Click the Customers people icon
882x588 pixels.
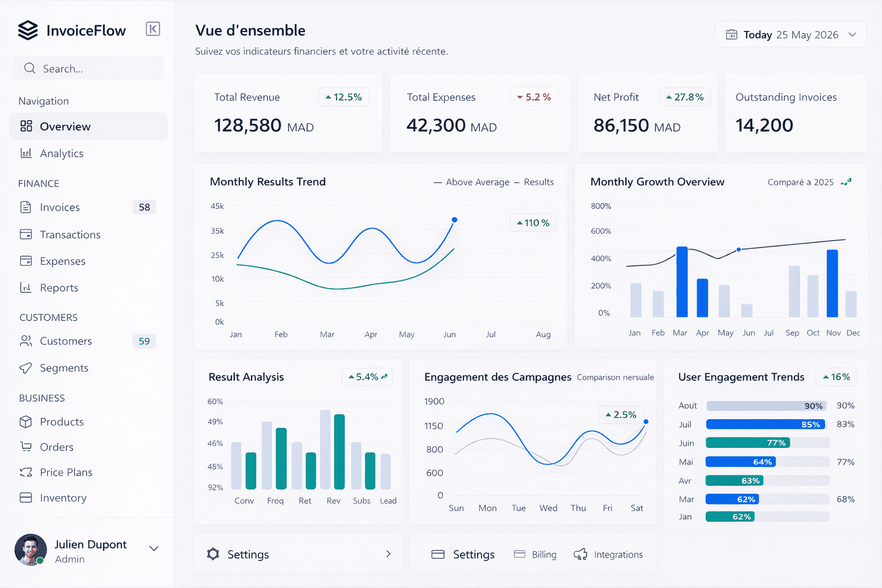[26, 341]
